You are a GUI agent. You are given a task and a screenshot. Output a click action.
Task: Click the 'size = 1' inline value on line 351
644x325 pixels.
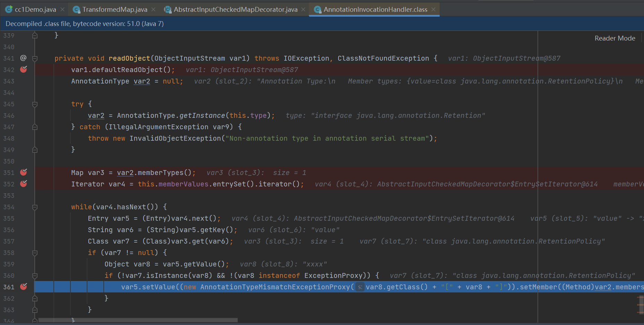tap(289, 173)
